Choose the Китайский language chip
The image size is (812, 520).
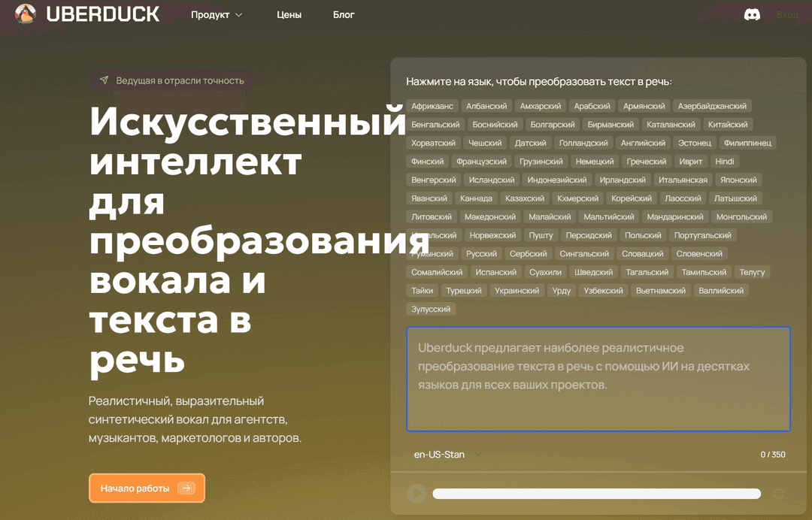point(728,125)
